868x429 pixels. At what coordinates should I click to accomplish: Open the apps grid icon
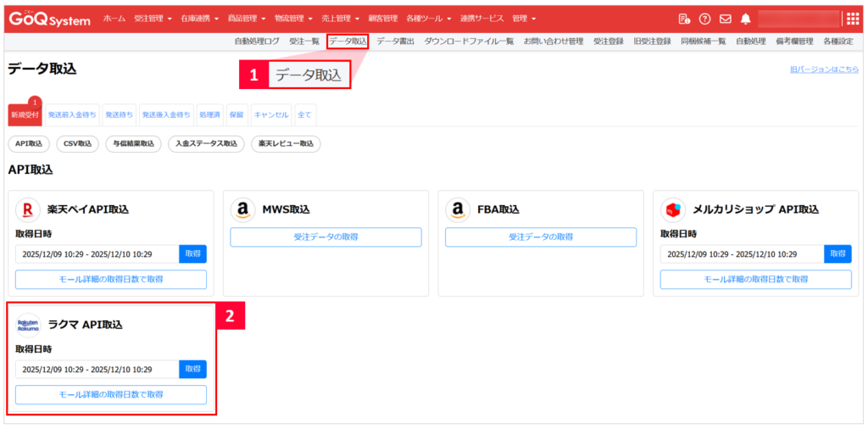tap(853, 19)
